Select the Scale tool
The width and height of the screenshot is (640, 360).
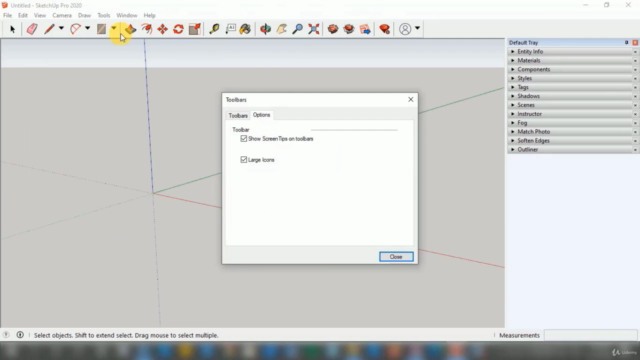195,29
